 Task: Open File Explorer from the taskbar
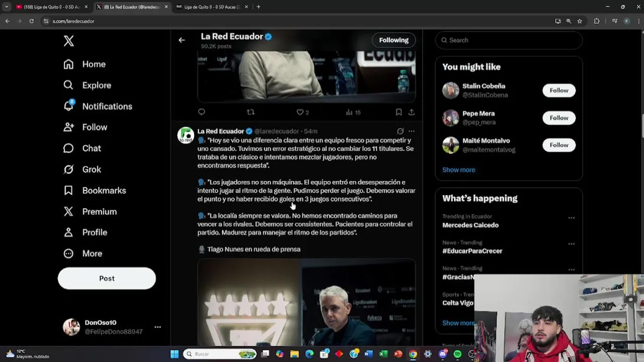pyautogui.click(x=294, y=354)
